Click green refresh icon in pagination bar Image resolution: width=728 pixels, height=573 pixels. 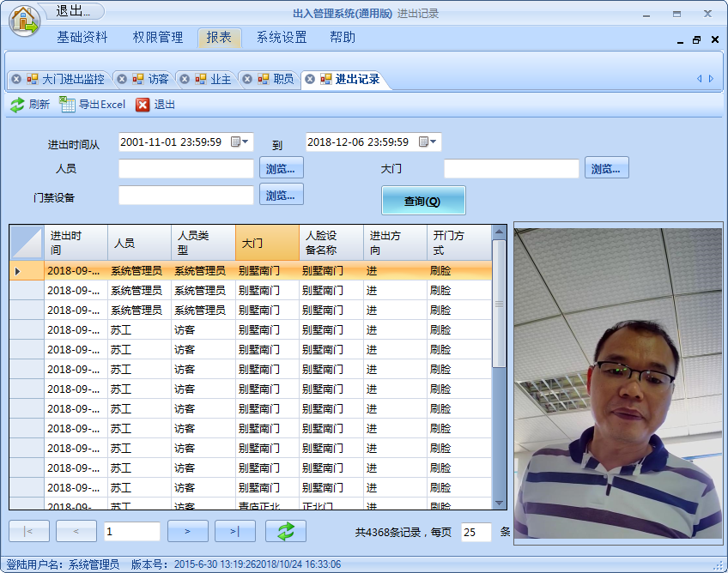tap(286, 531)
